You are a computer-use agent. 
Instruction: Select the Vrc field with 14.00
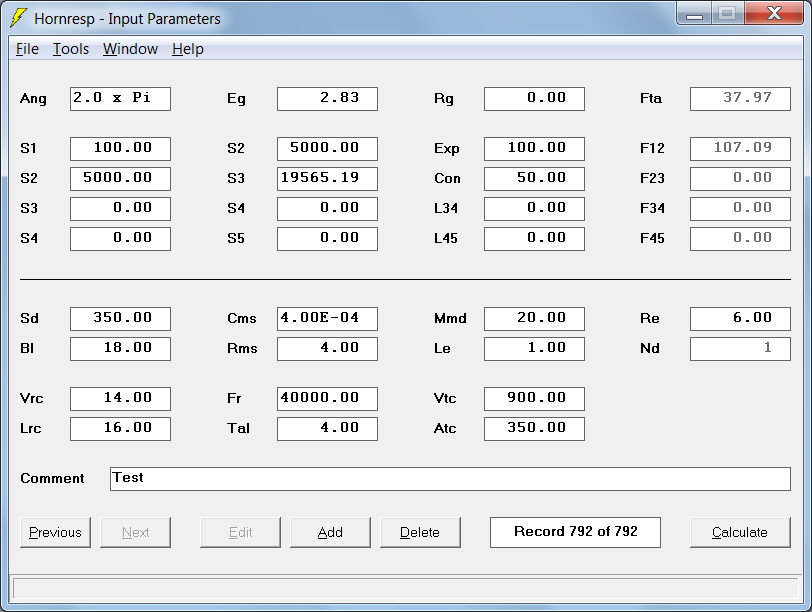[120, 399]
